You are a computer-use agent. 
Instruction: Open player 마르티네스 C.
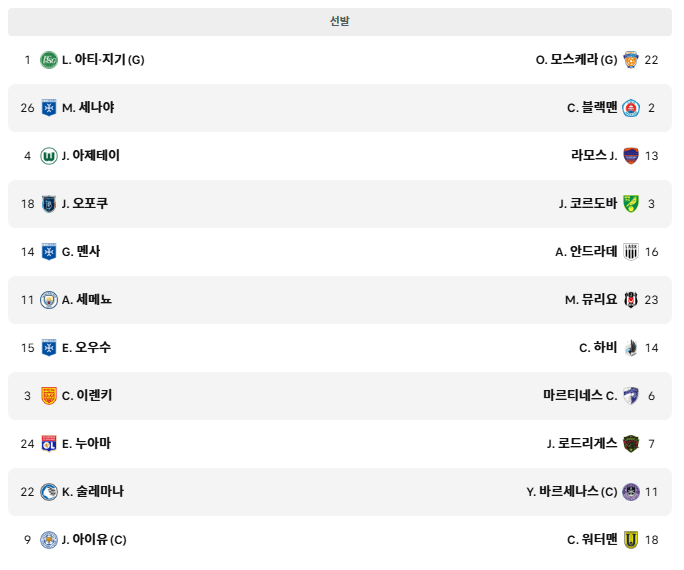pyautogui.click(x=580, y=395)
